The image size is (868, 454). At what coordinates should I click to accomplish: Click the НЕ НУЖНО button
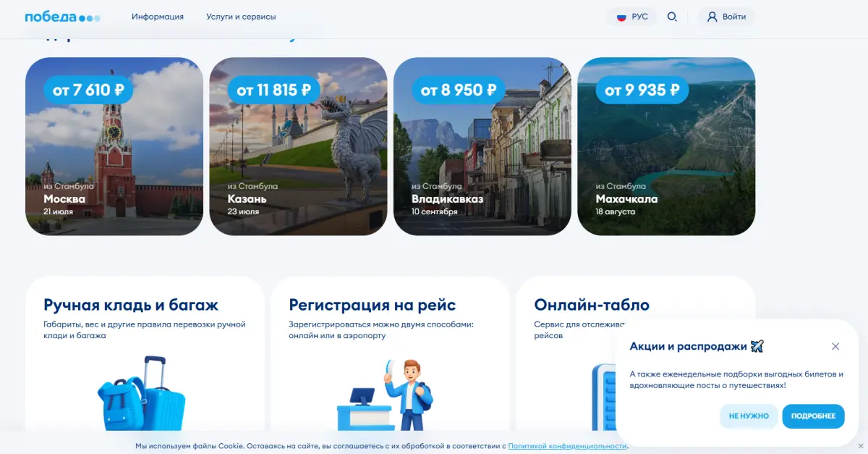click(x=749, y=416)
